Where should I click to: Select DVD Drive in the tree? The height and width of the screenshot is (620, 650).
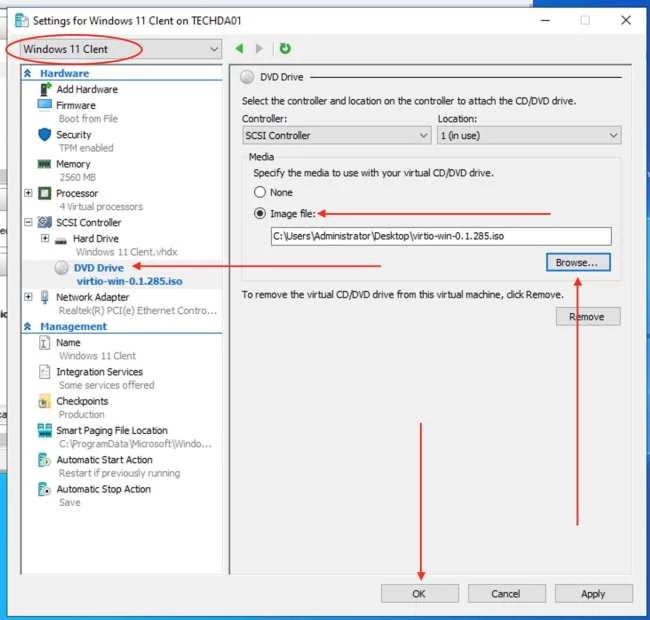coord(99,268)
